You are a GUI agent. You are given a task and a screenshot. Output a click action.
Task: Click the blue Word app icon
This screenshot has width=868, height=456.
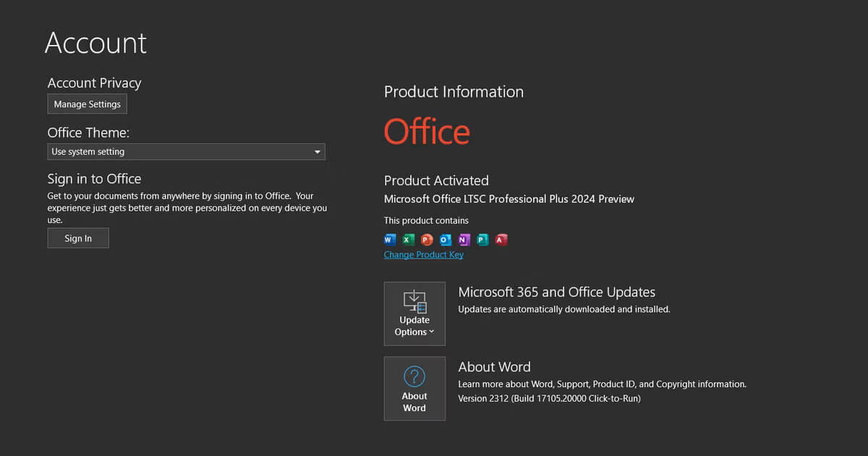point(390,240)
